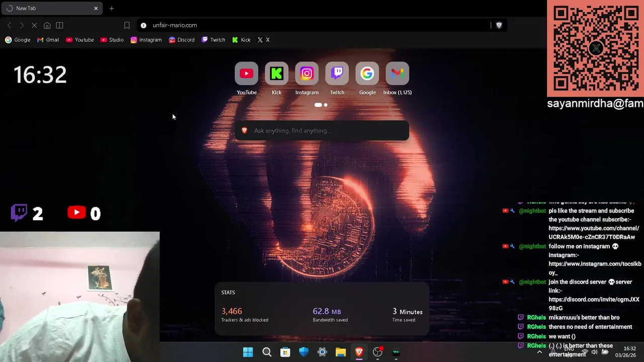Switch to OBS Studio in taskbar
The height and width of the screenshot is (362, 644).
tap(378, 352)
